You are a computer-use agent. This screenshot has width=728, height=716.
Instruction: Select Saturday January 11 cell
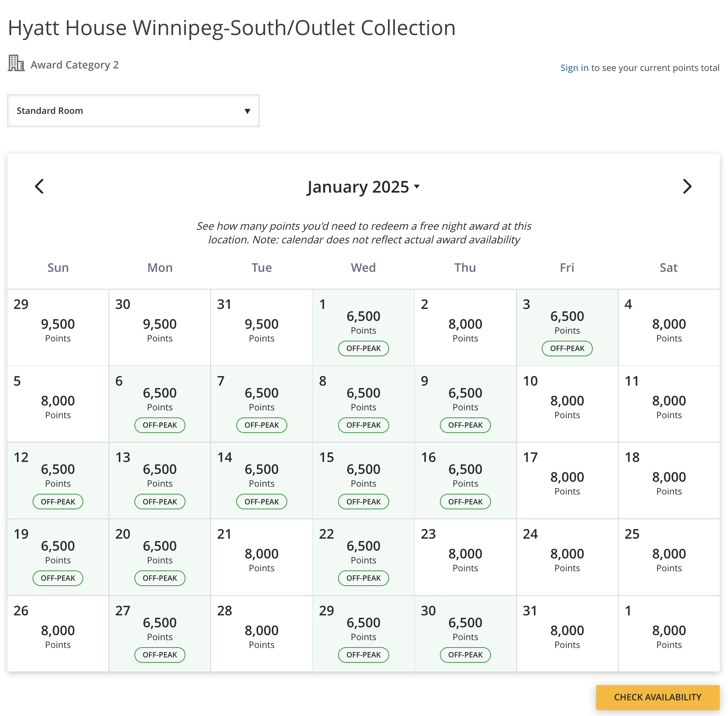click(669, 404)
